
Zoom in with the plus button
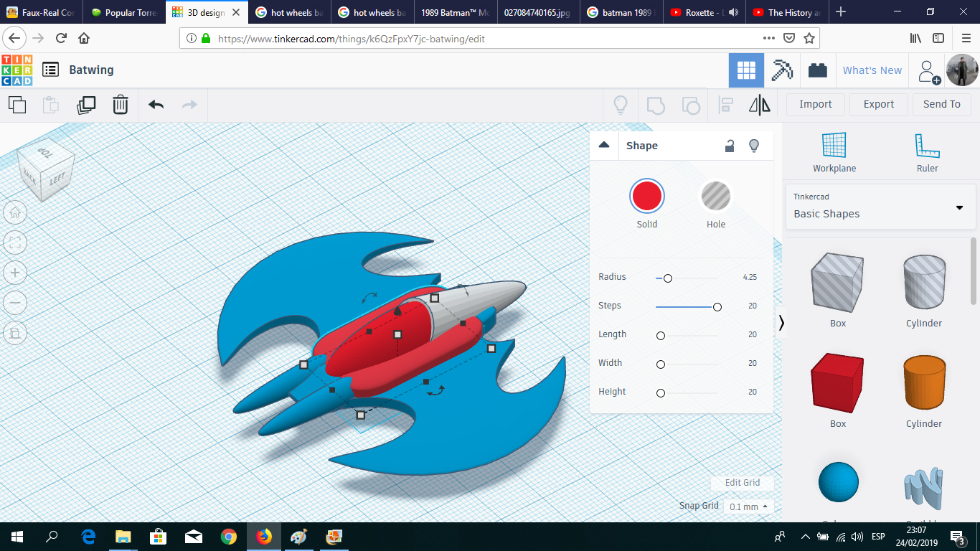tap(15, 273)
